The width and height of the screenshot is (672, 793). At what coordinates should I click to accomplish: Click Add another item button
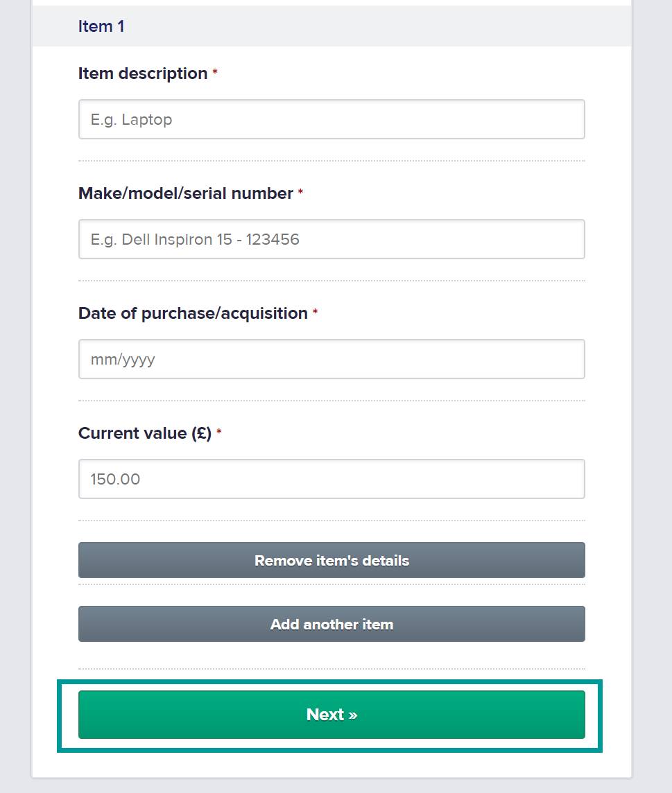(331, 624)
